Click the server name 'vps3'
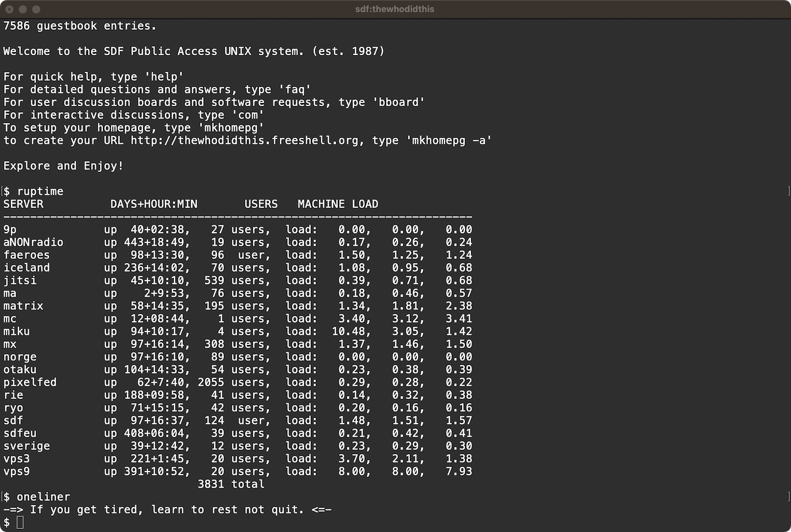The height and width of the screenshot is (532, 791). [x=17, y=458]
